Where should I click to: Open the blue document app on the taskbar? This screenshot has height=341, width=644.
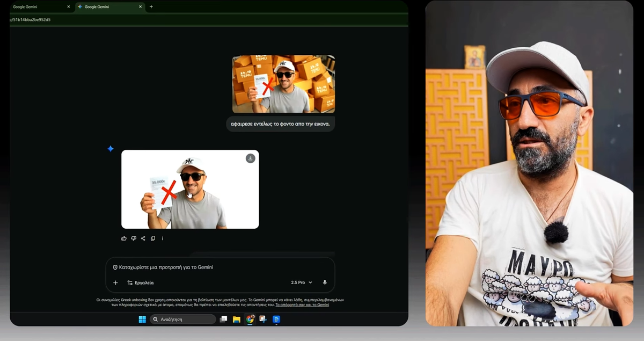point(276,319)
